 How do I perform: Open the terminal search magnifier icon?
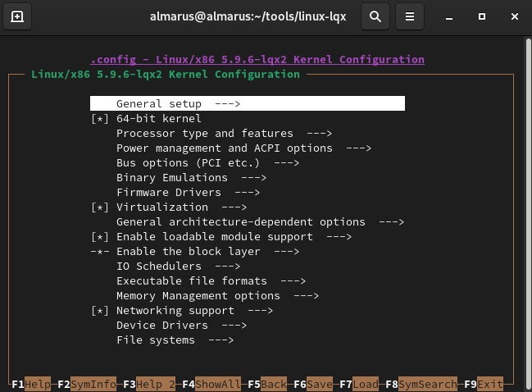[x=375, y=16]
